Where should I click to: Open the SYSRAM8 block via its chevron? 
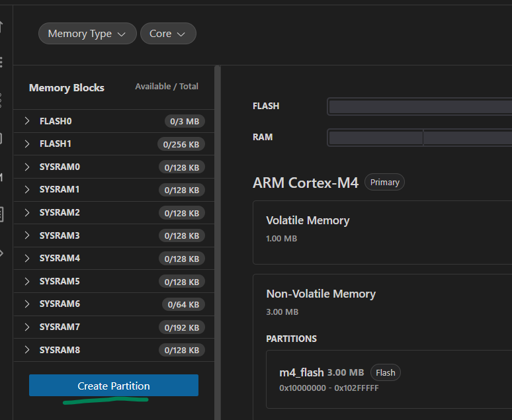coord(27,350)
